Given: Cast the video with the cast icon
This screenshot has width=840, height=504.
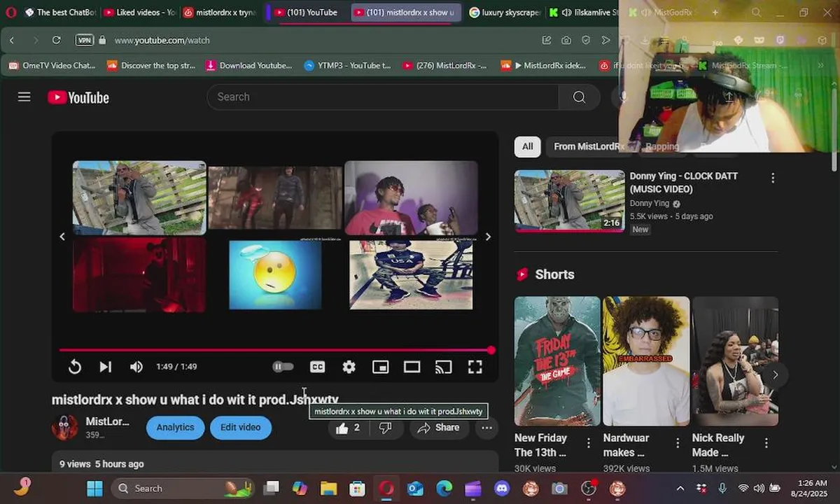Looking at the screenshot, I should click(x=443, y=367).
